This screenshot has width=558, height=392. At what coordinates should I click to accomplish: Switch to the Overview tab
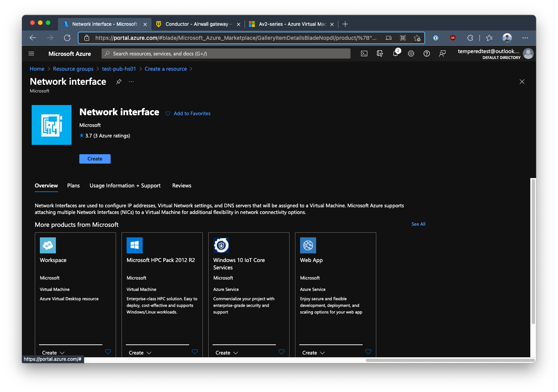click(x=46, y=186)
